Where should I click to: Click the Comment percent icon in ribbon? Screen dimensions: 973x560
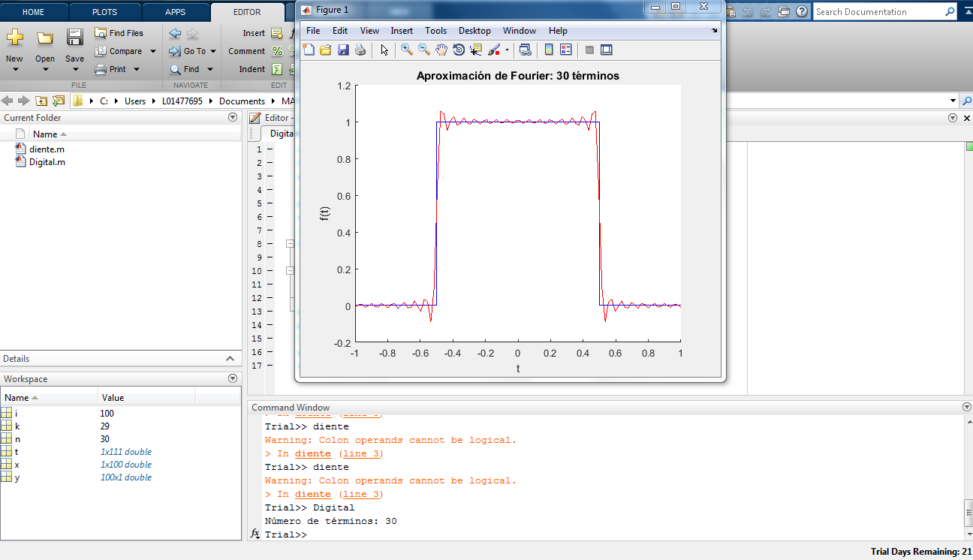point(277,51)
